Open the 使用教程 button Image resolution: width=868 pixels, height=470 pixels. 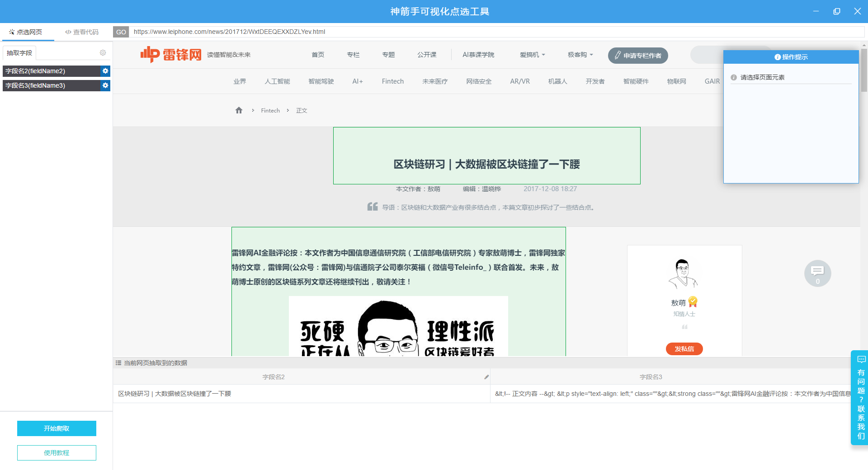tap(57, 453)
